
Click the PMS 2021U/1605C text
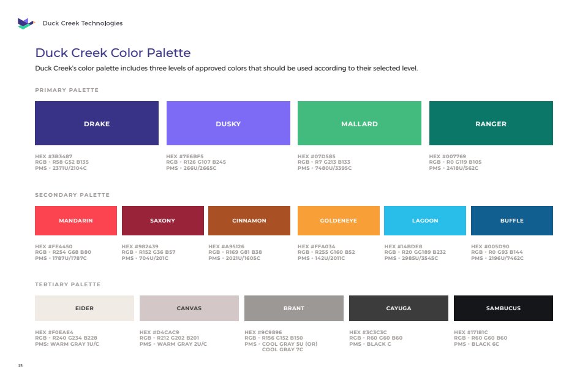click(235, 258)
